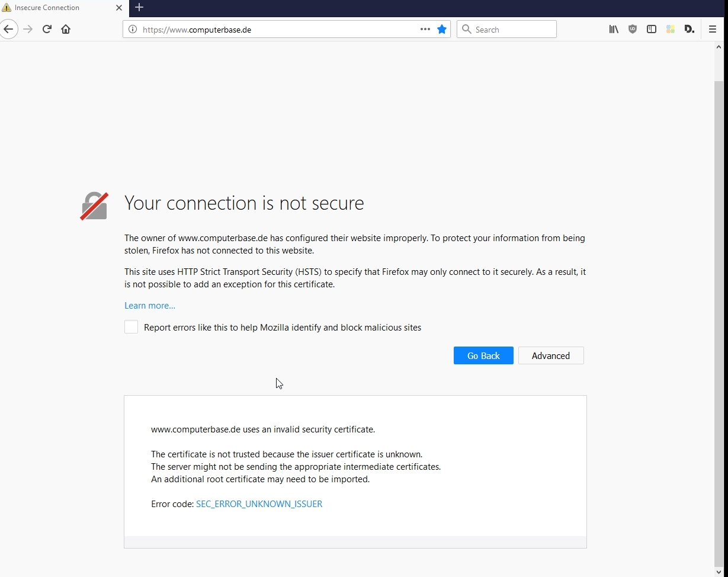Open SEC_ERROR_UNKNOWN_ISSUER error code link
728x577 pixels.
(259, 504)
